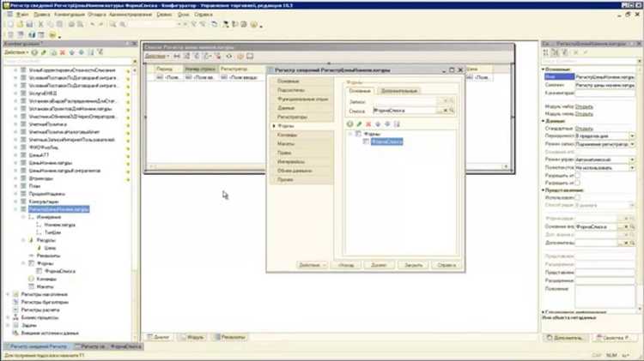Toggle Использовать checkbox under Представление
The width and height of the screenshot is (644, 361).
coord(578,198)
